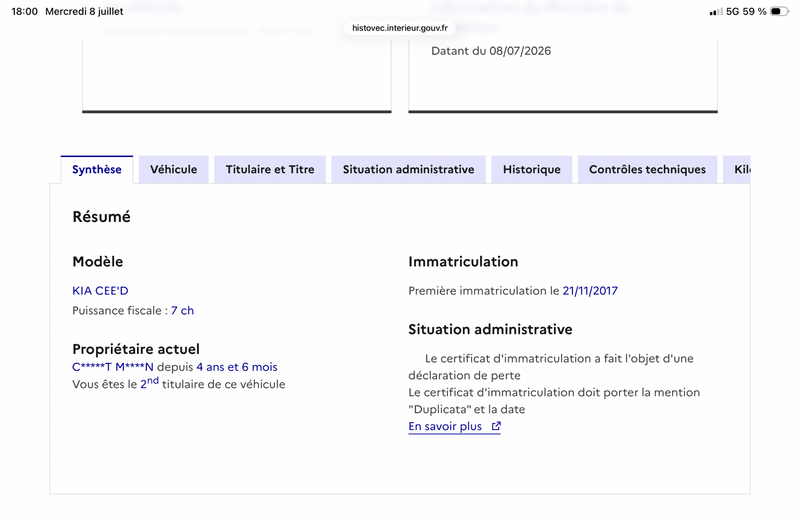Click the external link icon beside En savoir plus

point(496,426)
